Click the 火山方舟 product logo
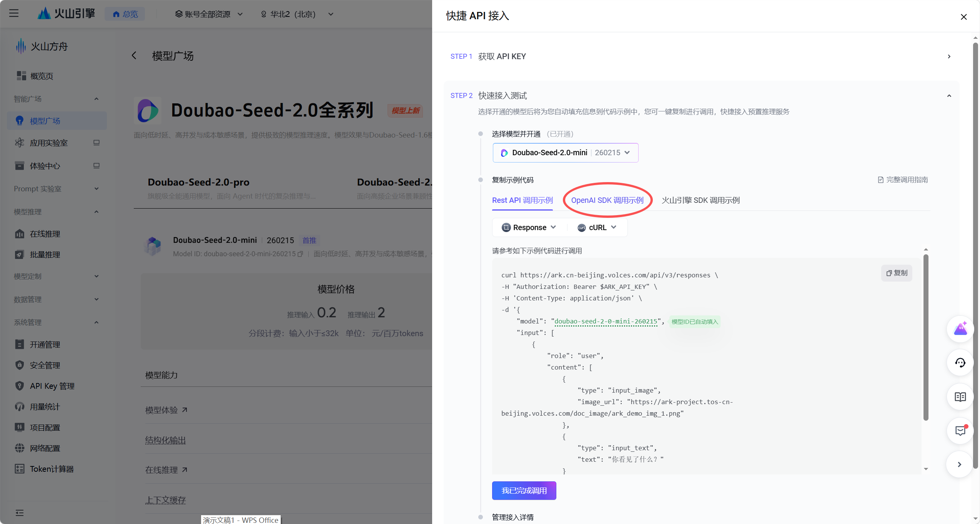This screenshot has width=980, height=524. tap(42, 46)
